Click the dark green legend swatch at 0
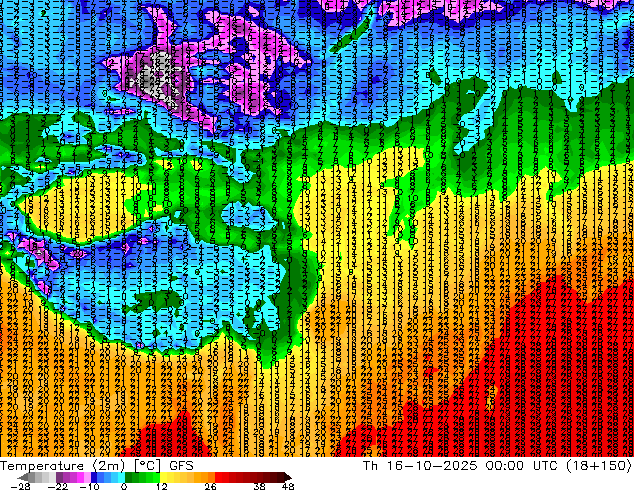 (128, 477)
